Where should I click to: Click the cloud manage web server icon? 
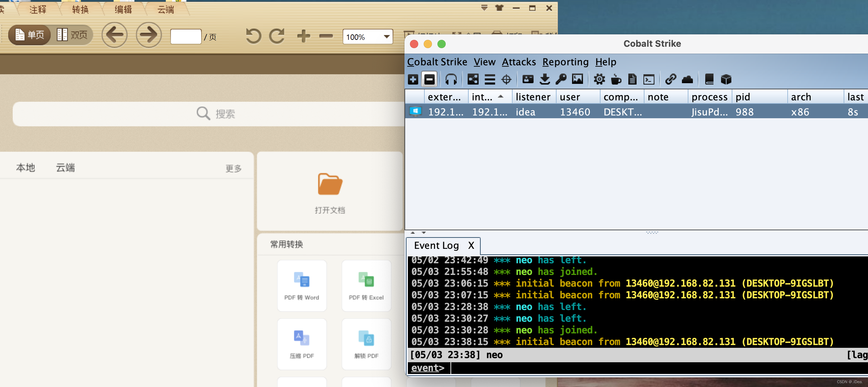click(x=687, y=79)
